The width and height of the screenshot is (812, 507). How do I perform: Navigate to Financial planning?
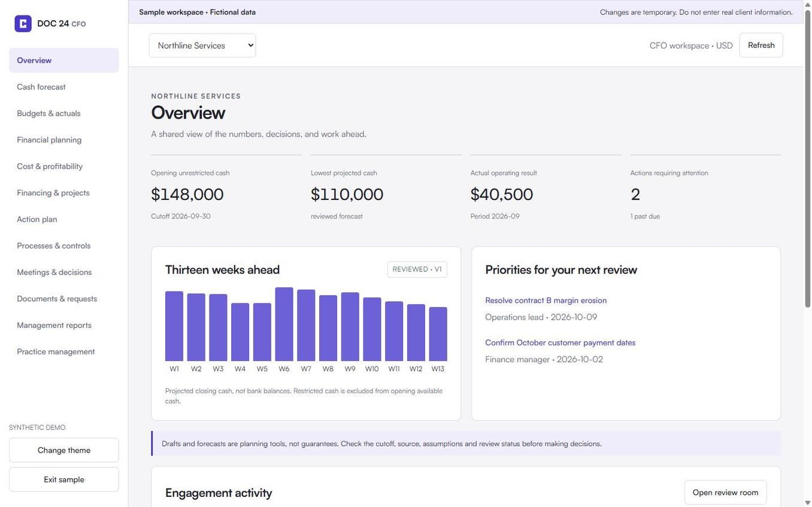pyautogui.click(x=64, y=139)
